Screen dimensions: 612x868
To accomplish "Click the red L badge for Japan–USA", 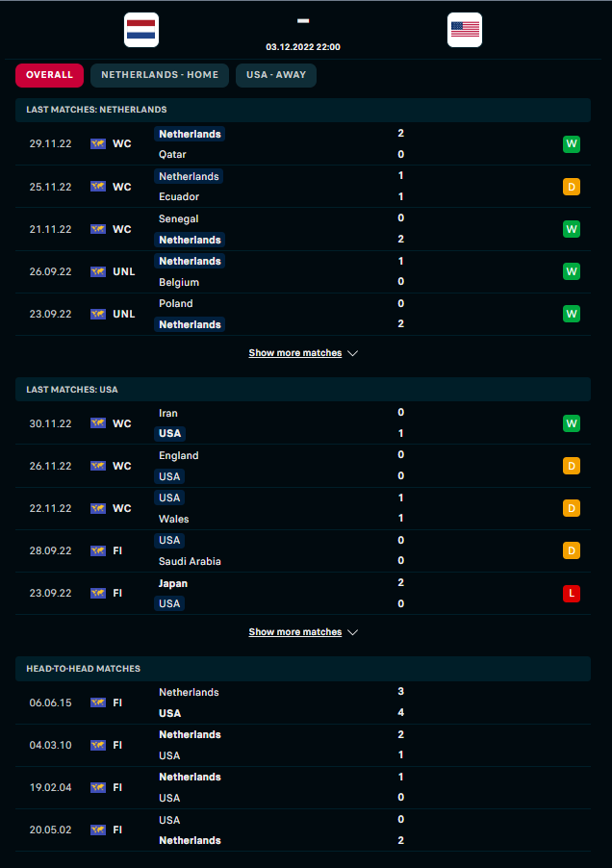I will (x=572, y=593).
